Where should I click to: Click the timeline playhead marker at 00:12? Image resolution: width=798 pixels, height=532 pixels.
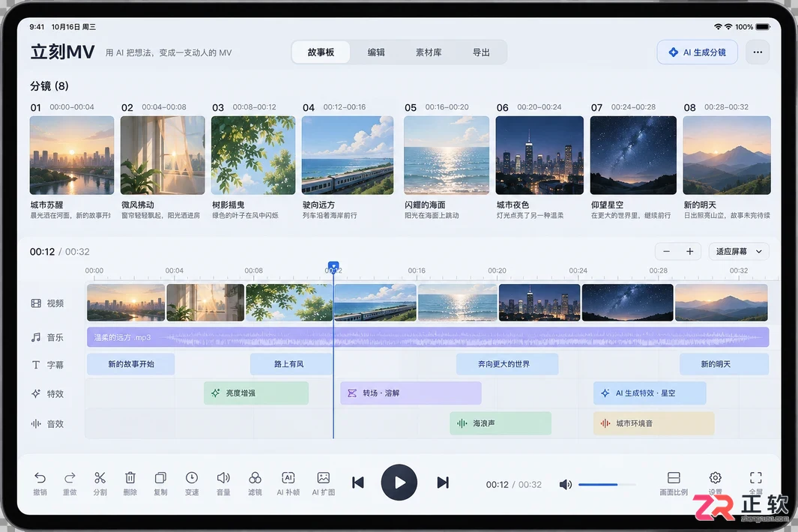pyautogui.click(x=333, y=266)
